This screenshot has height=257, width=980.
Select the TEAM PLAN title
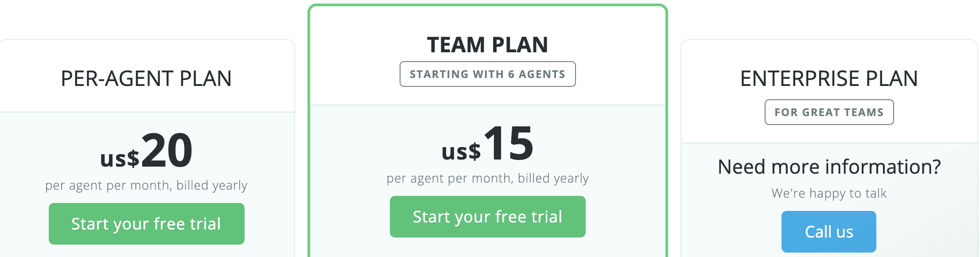click(487, 45)
